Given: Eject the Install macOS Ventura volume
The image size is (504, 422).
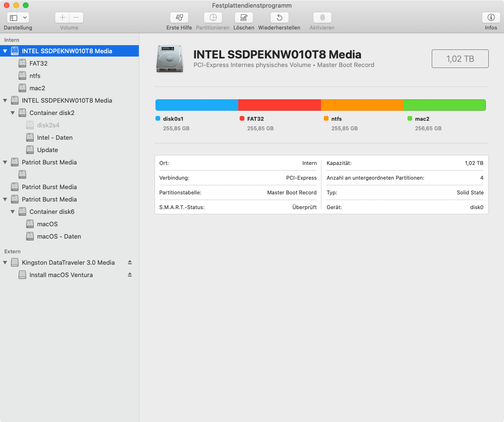Looking at the screenshot, I should (130, 275).
